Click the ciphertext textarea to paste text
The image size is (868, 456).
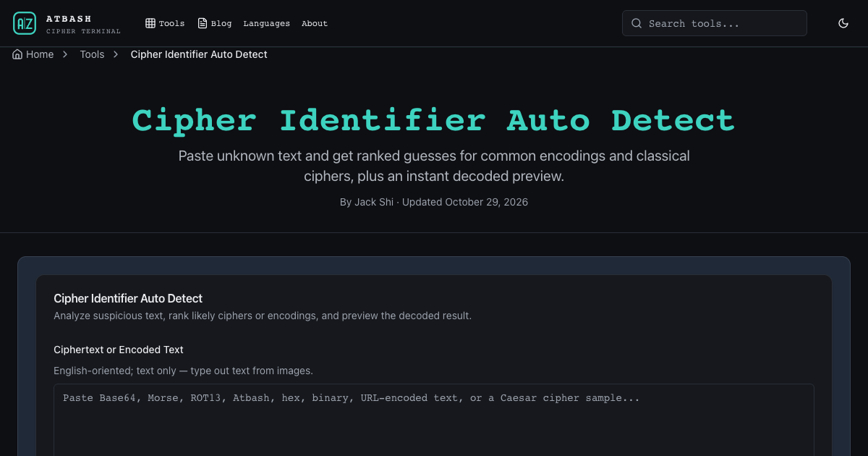click(x=434, y=420)
